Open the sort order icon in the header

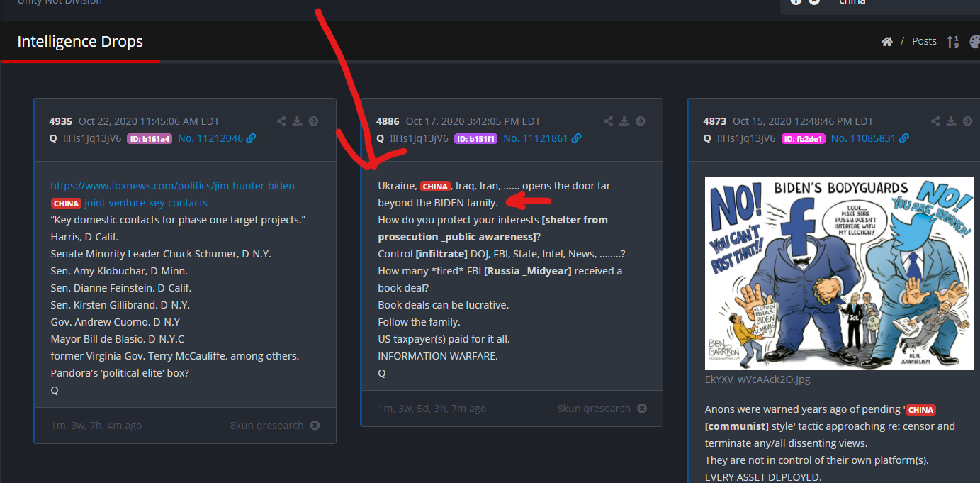(x=952, y=42)
